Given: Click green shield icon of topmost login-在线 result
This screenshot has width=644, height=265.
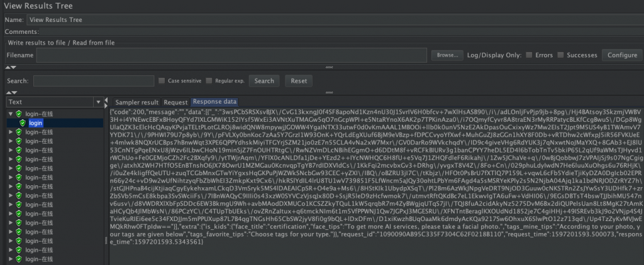Looking at the screenshot, I should click(x=19, y=114).
